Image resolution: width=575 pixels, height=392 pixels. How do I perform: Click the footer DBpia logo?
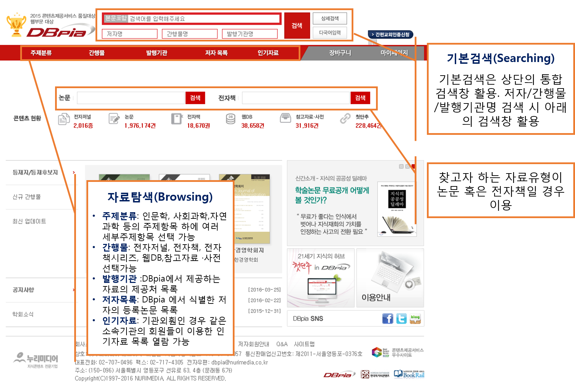pyautogui.click(x=339, y=375)
